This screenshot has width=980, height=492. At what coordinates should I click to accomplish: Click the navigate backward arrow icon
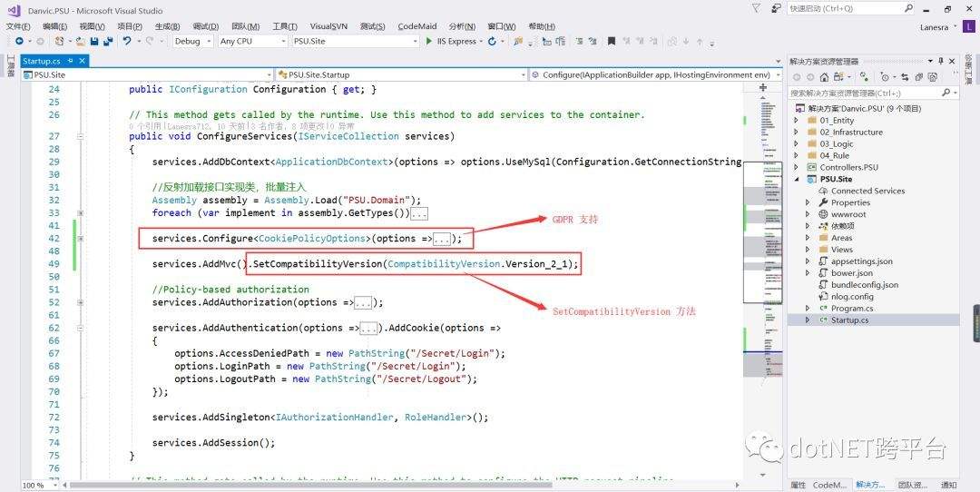[x=18, y=41]
